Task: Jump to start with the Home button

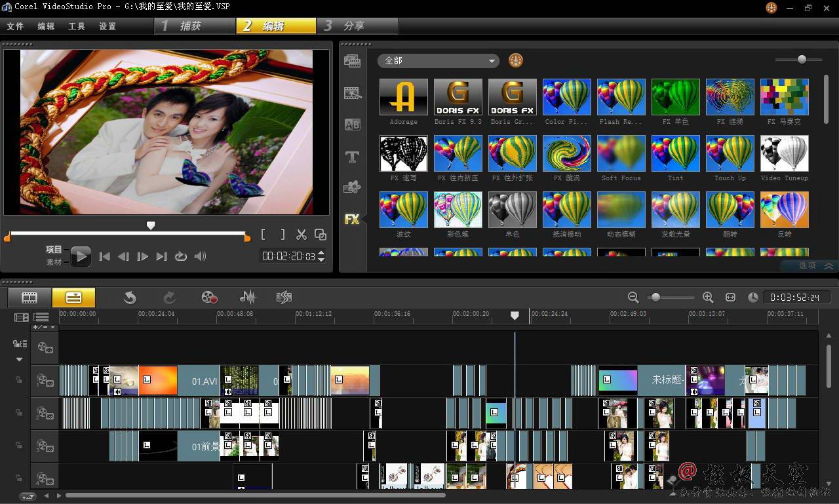Action: [104, 256]
